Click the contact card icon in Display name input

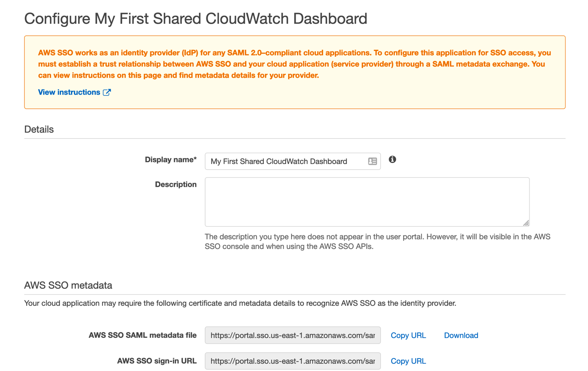tap(373, 161)
